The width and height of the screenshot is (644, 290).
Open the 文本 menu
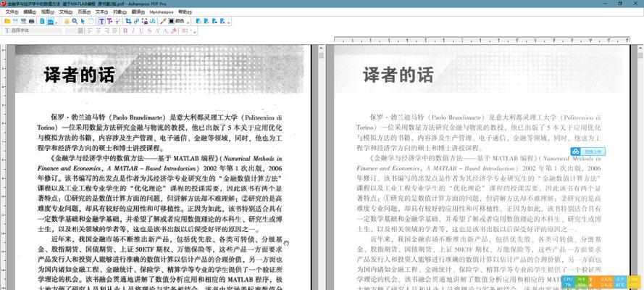pos(101,12)
